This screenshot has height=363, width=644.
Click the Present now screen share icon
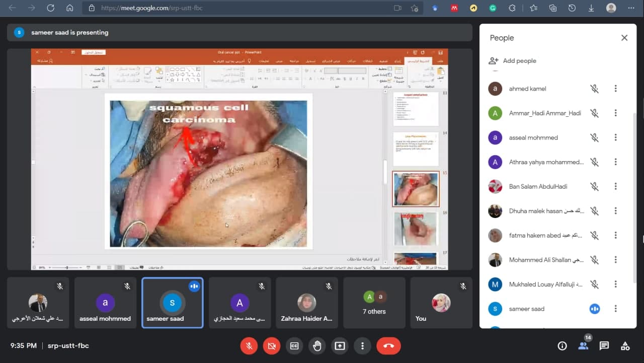click(340, 346)
